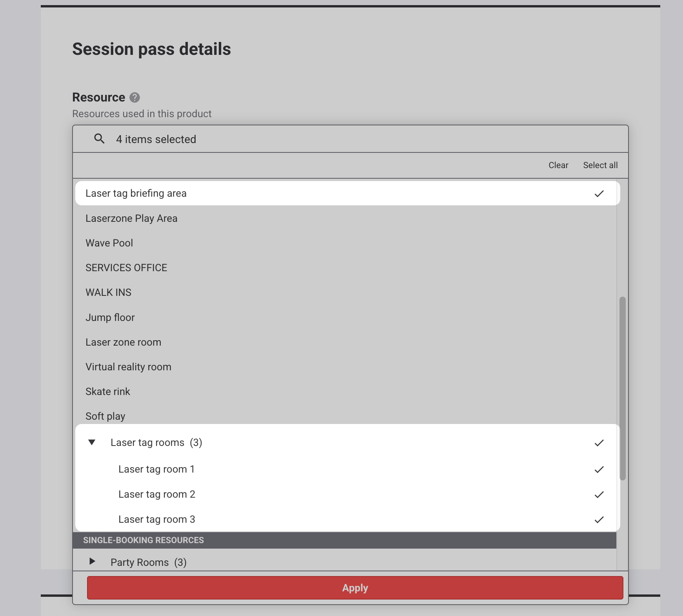Untick the Laser tag room 3 checkmark
This screenshot has height=616, width=683.
pos(599,520)
